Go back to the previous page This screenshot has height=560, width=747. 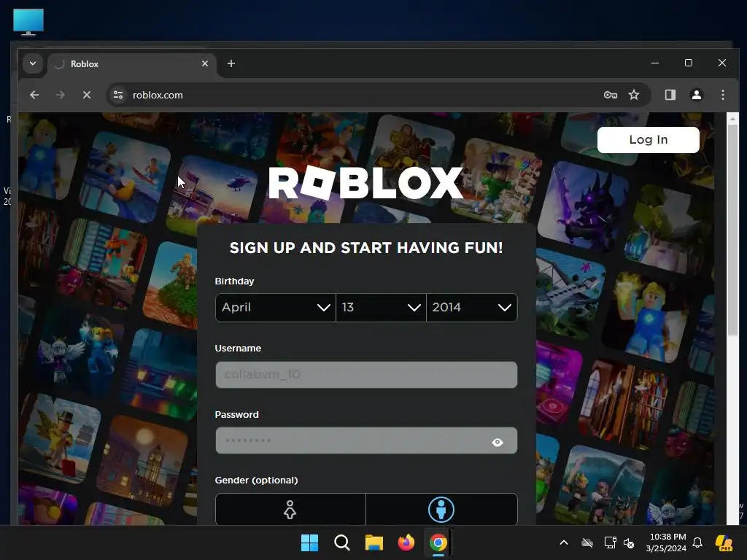coord(34,95)
